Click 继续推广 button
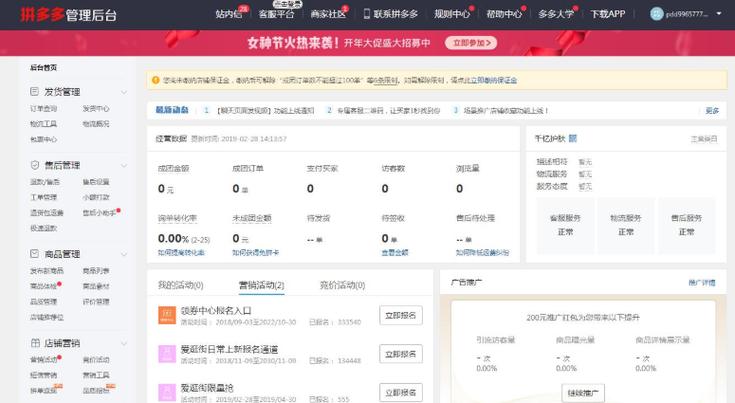The image size is (735, 403). [583, 393]
